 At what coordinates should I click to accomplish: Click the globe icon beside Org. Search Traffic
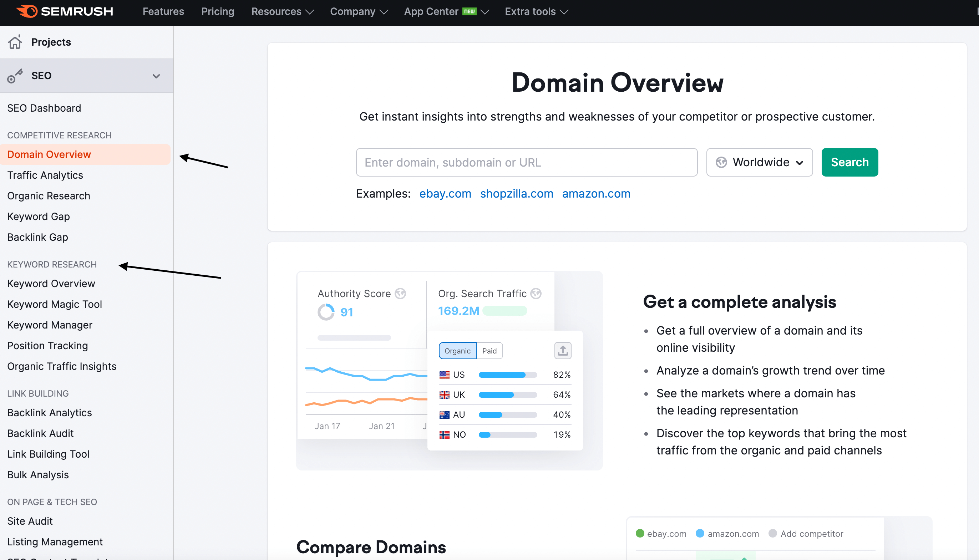click(x=536, y=294)
